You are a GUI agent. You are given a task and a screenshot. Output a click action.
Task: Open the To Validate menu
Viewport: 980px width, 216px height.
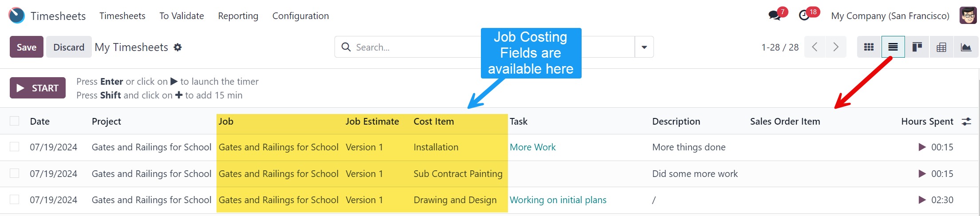click(181, 16)
